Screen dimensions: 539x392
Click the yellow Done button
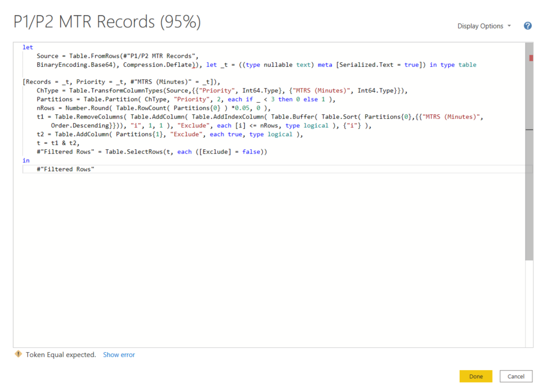point(475,376)
